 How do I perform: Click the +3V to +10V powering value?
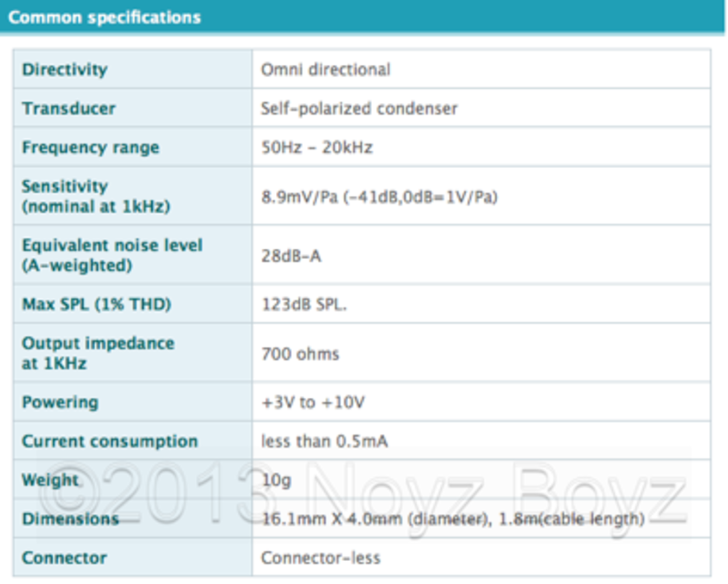coord(313,402)
